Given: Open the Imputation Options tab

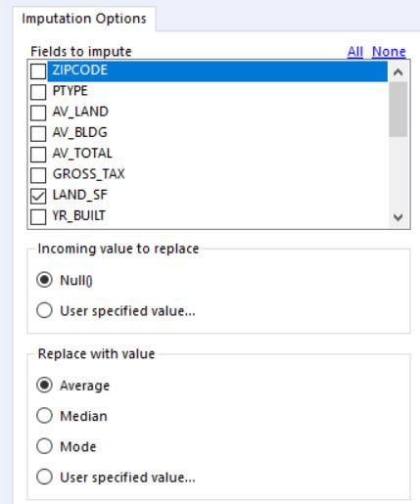Looking at the screenshot, I should pyautogui.click(x=84, y=19).
